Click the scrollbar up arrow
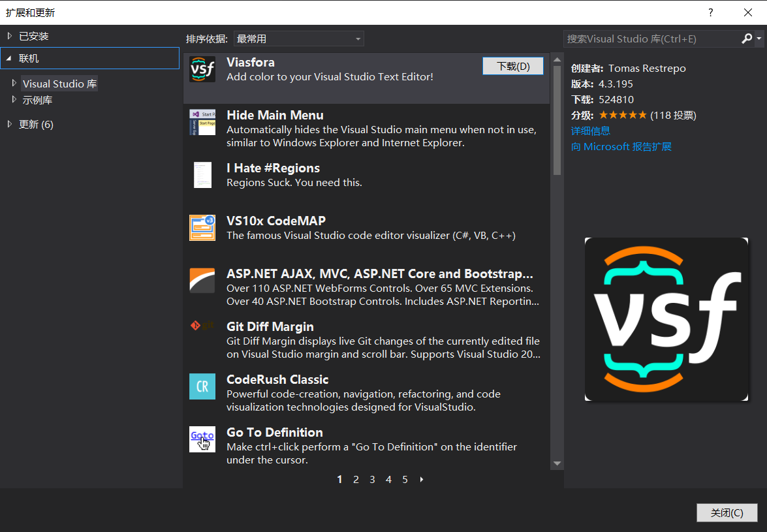 [557, 59]
